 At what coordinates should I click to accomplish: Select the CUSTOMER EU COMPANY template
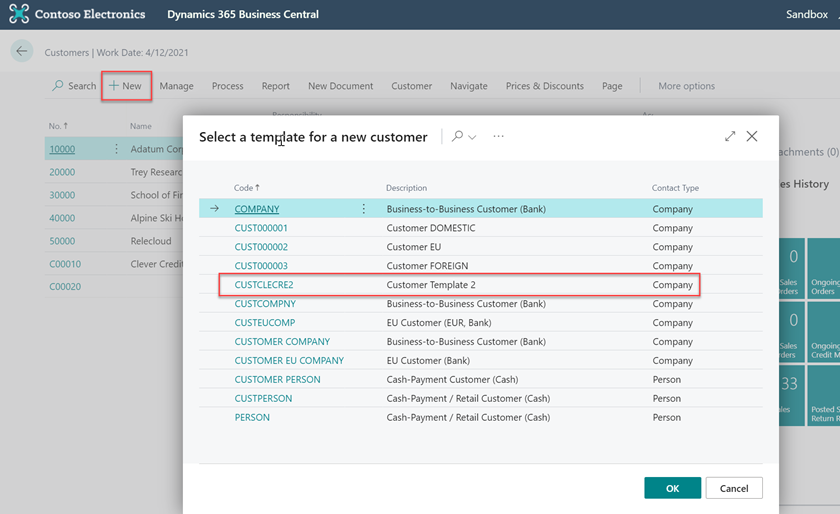point(289,360)
